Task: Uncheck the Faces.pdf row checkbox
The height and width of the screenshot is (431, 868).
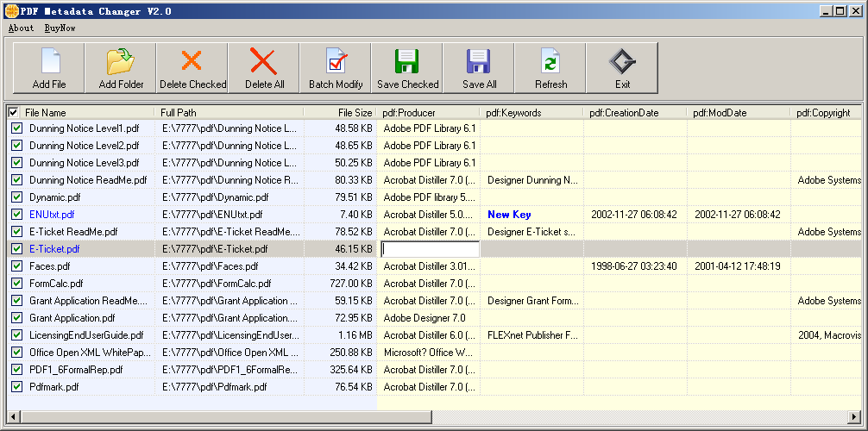Action: point(16,266)
